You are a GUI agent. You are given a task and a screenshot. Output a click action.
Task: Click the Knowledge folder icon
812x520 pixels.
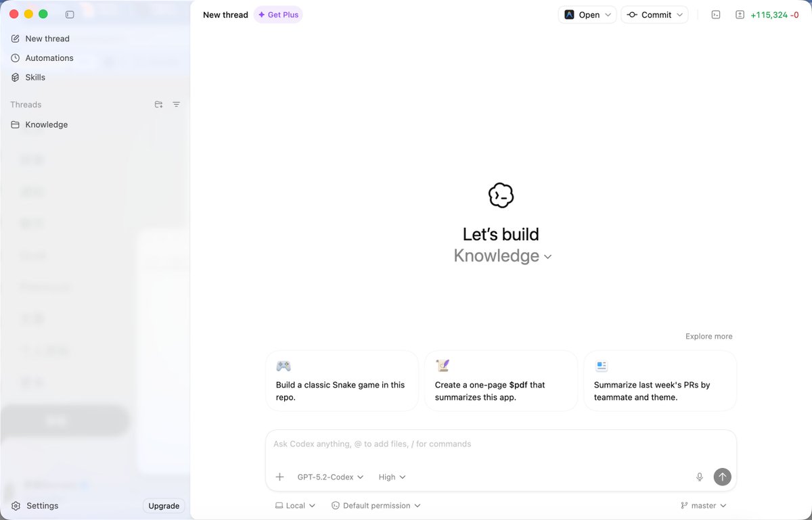[x=16, y=124]
